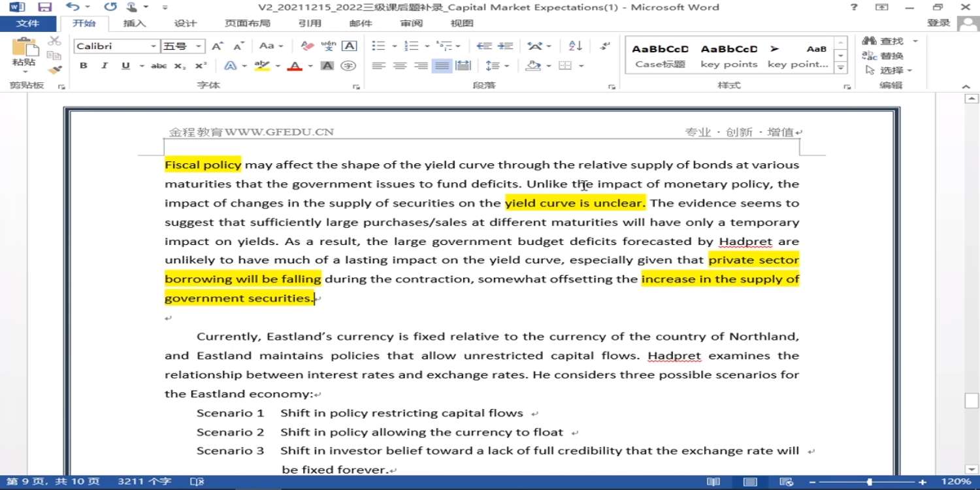Open the Calibri font name dropdown
Image resolution: width=980 pixels, height=490 pixels.
point(154,46)
